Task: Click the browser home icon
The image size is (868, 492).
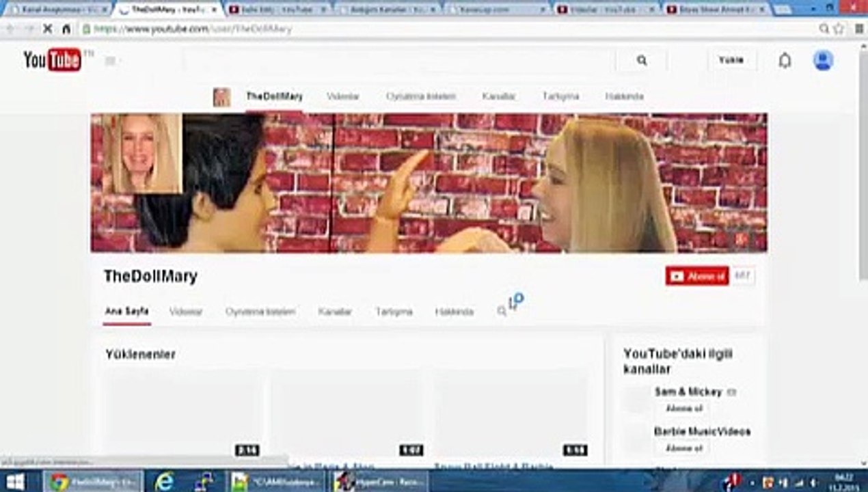Action: (x=66, y=29)
